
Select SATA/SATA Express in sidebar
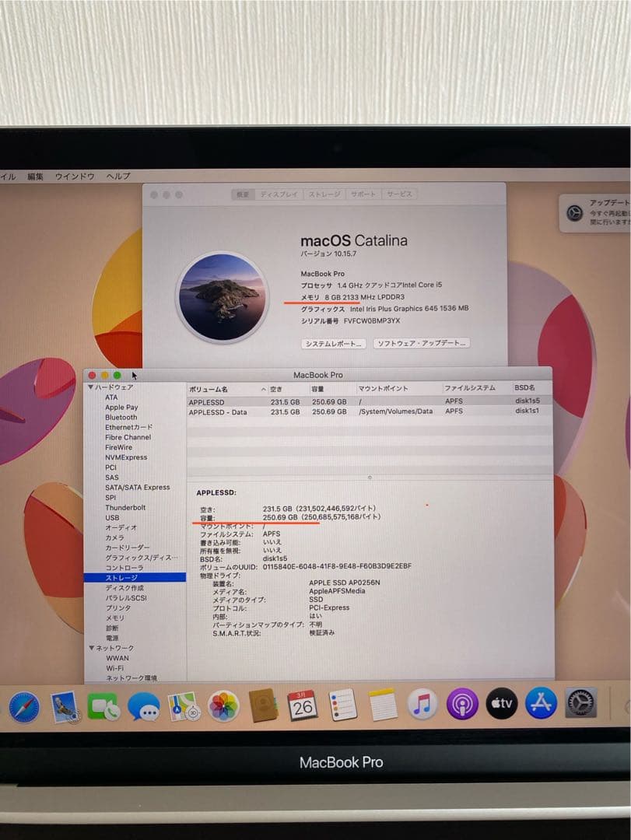click(x=137, y=488)
